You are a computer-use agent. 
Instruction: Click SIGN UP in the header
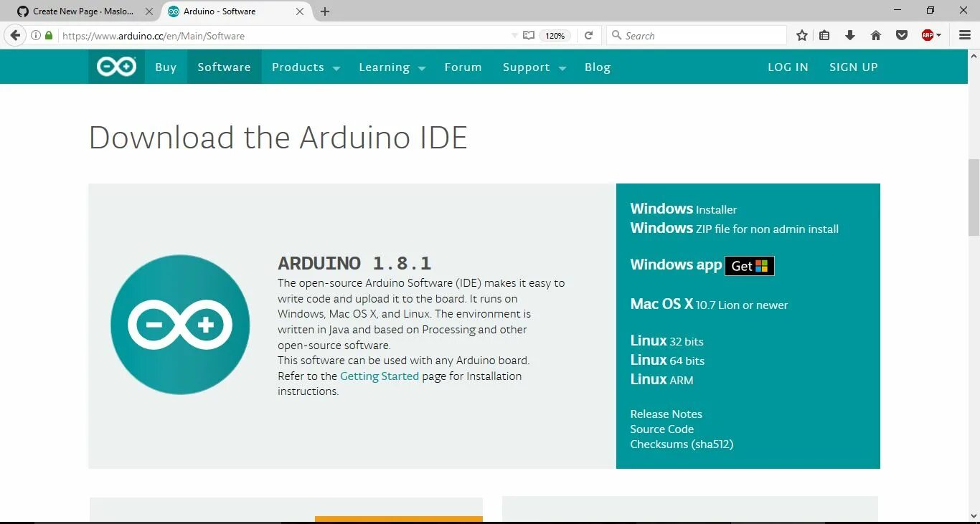click(x=853, y=67)
